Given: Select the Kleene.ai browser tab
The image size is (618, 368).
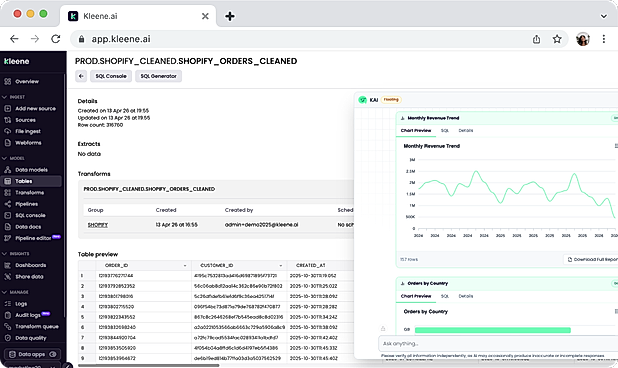Looking at the screenshot, I should pos(138,16).
